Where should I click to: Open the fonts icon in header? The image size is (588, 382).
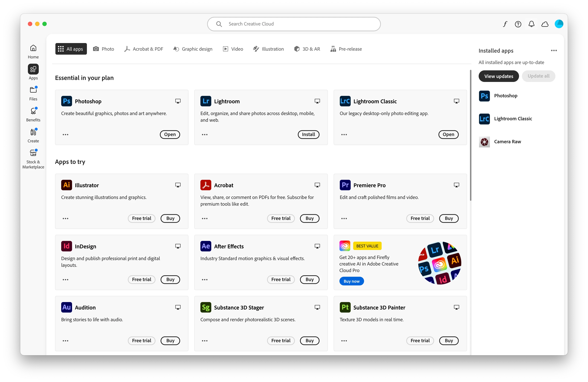click(x=505, y=24)
